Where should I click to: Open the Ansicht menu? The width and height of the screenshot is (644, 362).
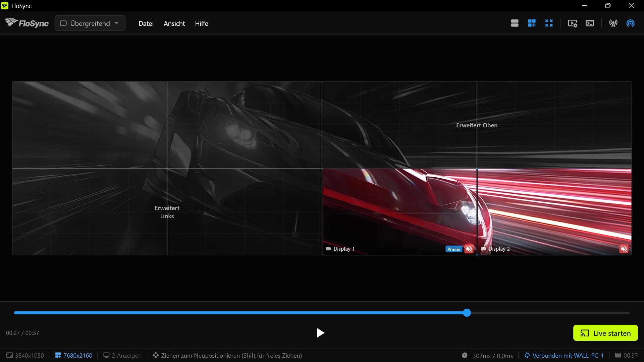(174, 23)
